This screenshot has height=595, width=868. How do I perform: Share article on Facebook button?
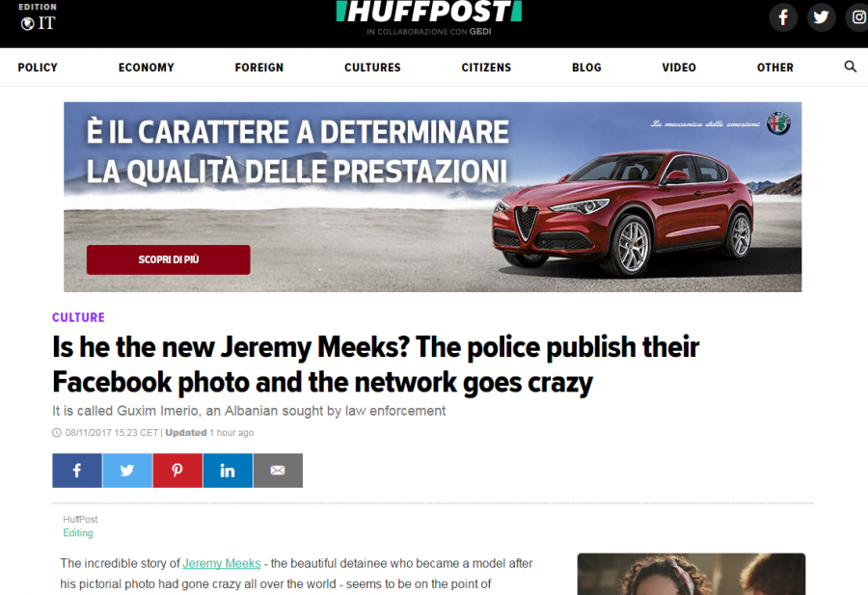point(77,471)
